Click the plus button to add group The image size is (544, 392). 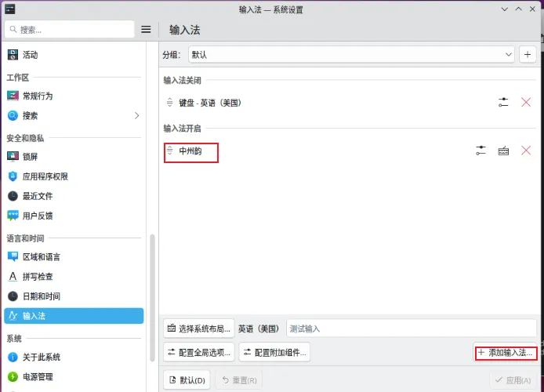tap(528, 55)
